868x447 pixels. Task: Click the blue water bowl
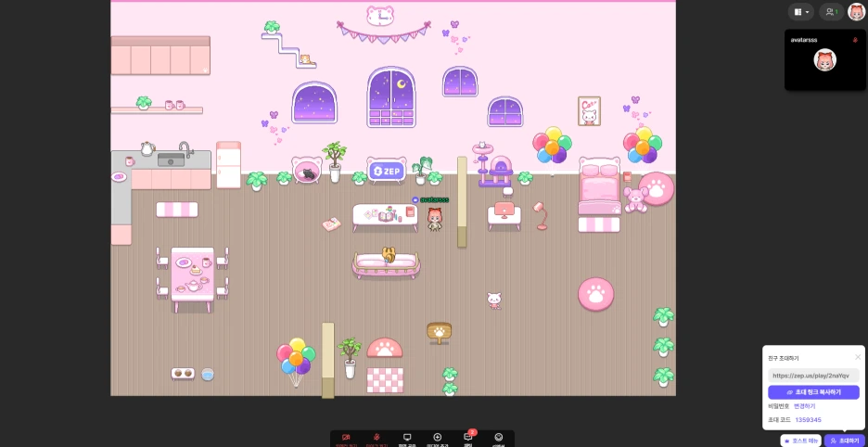click(208, 375)
